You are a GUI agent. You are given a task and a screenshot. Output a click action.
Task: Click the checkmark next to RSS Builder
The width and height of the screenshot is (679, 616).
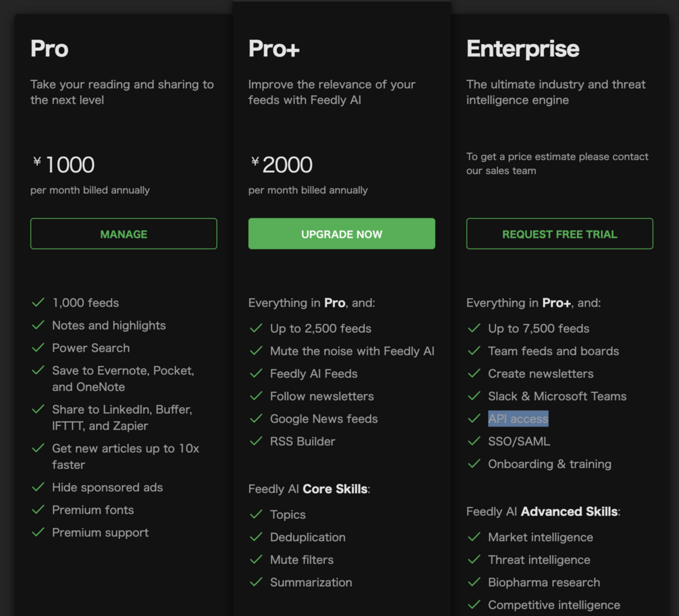point(256,441)
